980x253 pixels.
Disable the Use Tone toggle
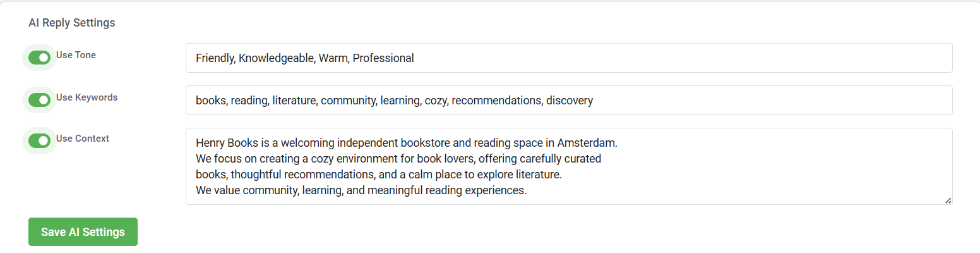(x=39, y=58)
